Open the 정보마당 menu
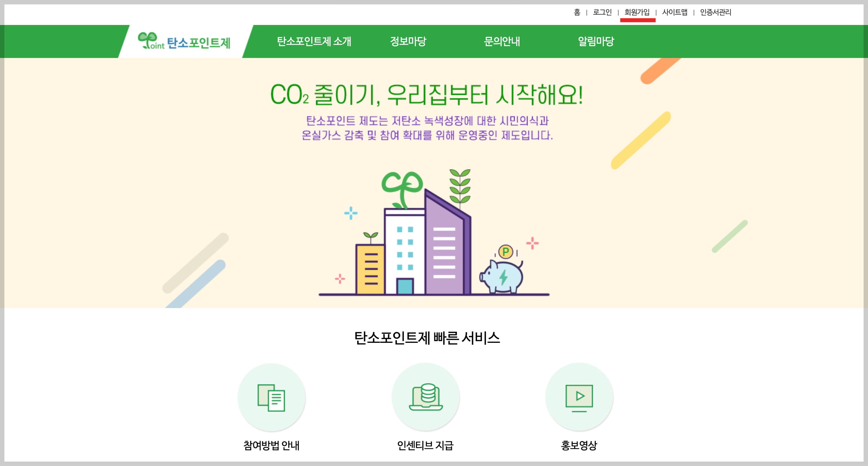 click(x=408, y=41)
